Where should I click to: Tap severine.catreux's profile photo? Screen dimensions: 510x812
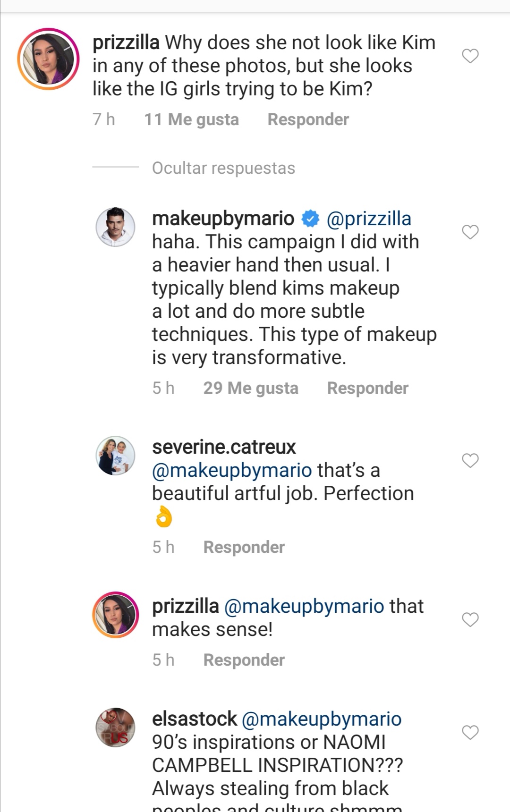[116, 456]
